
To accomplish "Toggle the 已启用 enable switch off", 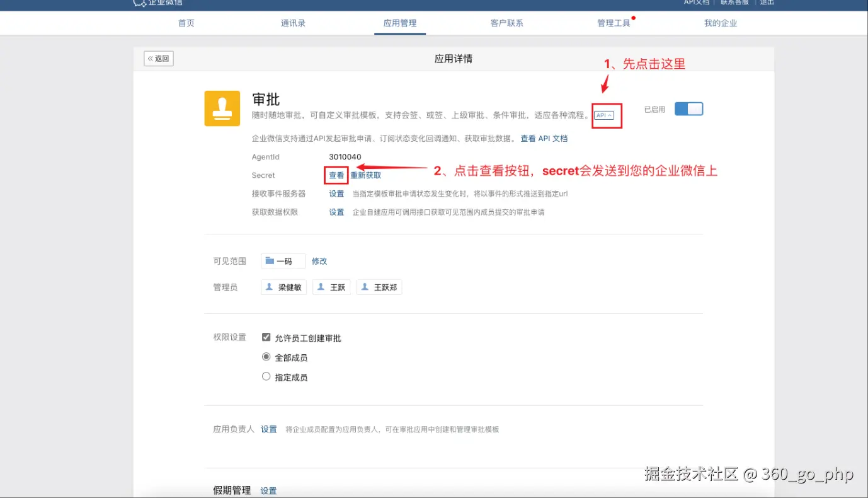I will click(x=688, y=109).
